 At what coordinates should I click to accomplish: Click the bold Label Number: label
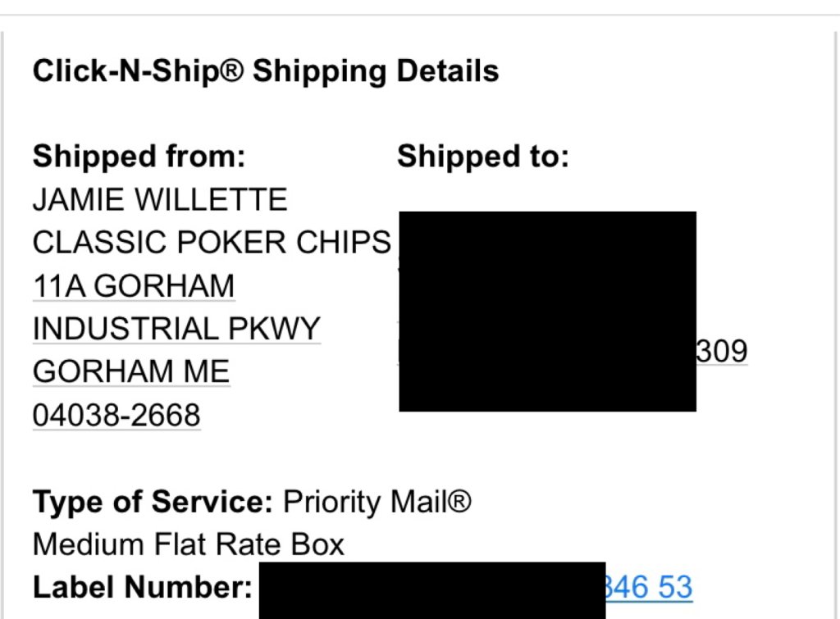pos(141,587)
